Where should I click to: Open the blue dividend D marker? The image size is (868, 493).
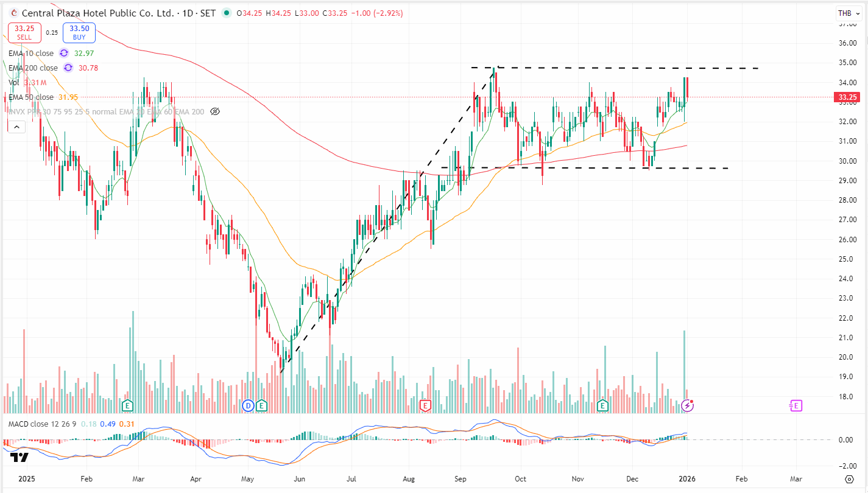248,405
